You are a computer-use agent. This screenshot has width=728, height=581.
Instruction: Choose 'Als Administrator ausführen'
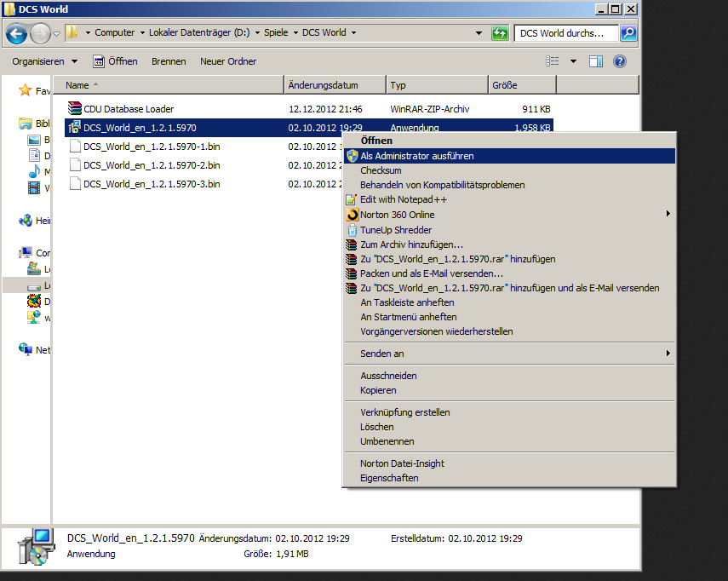(509, 156)
